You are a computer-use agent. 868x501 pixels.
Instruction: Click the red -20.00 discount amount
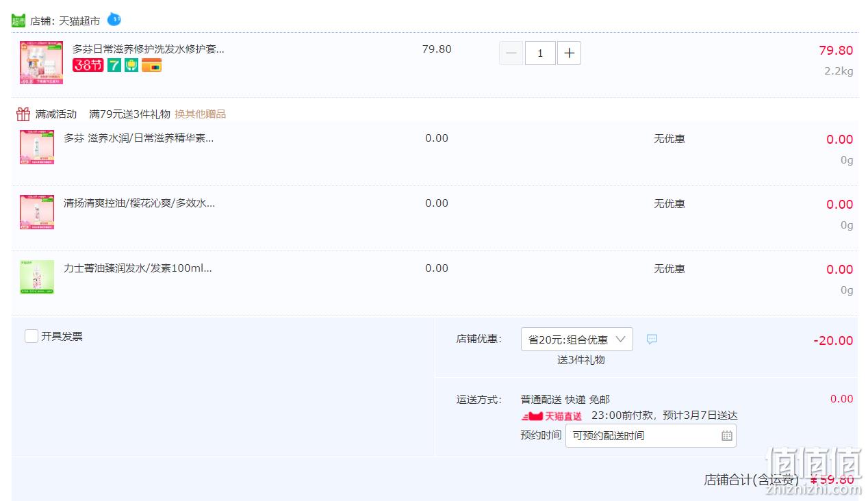(x=833, y=341)
